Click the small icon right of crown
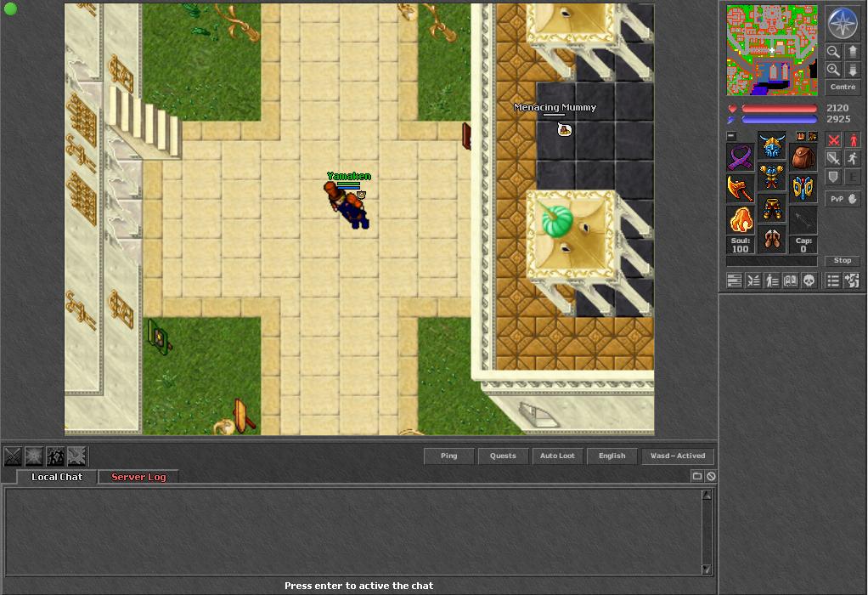868x595 pixels. (812, 136)
